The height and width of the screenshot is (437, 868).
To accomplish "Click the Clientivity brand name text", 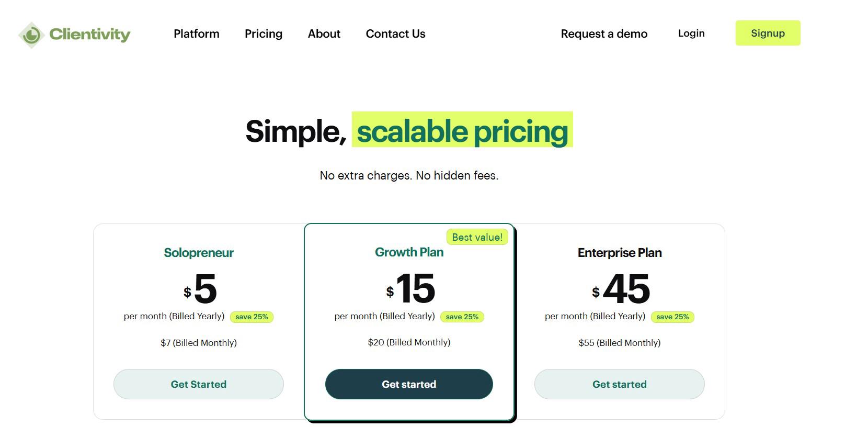I will point(90,35).
